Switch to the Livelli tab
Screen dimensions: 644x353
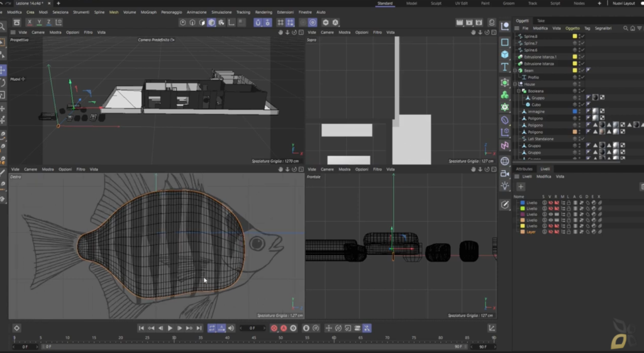tap(545, 169)
